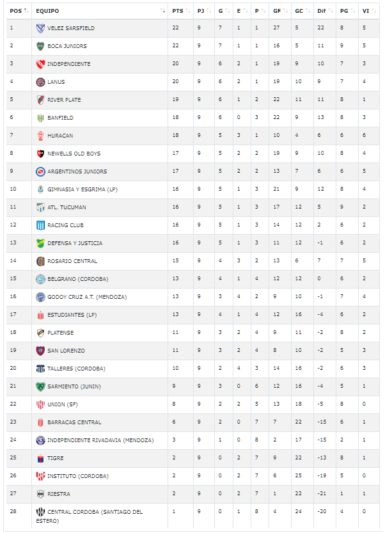392x533 pixels.
Task: Click the Boca Juniors club crest
Action: click(x=40, y=46)
